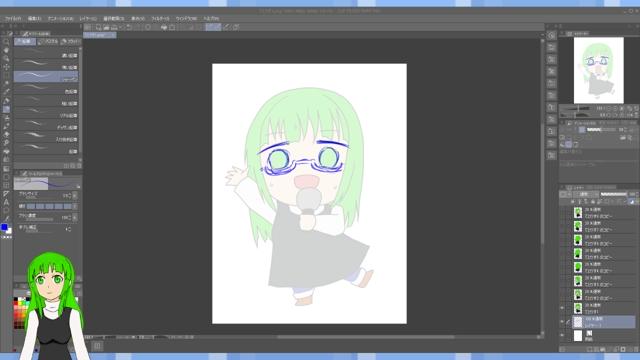Screen dimensions: 640x360
Task: Show the topmost hidden copy layer
Action: coord(562,212)
